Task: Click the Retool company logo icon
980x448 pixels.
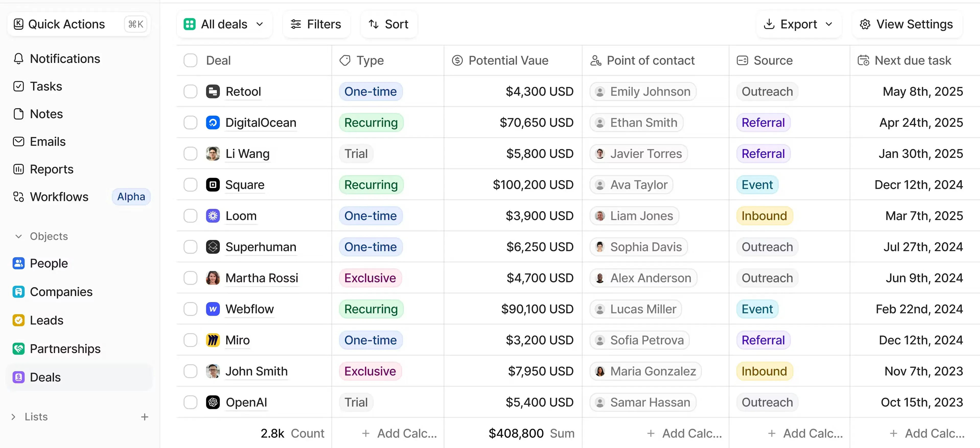Action: [213, 91]
